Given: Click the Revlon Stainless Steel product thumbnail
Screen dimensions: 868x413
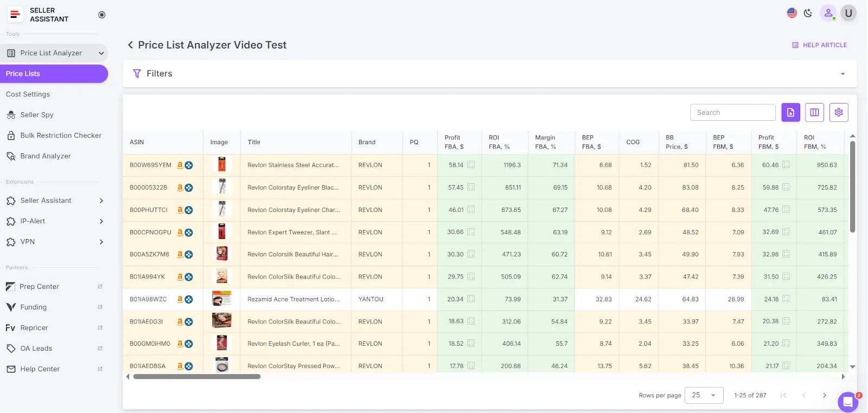Looking at the screenshot, I should point(221,165).
